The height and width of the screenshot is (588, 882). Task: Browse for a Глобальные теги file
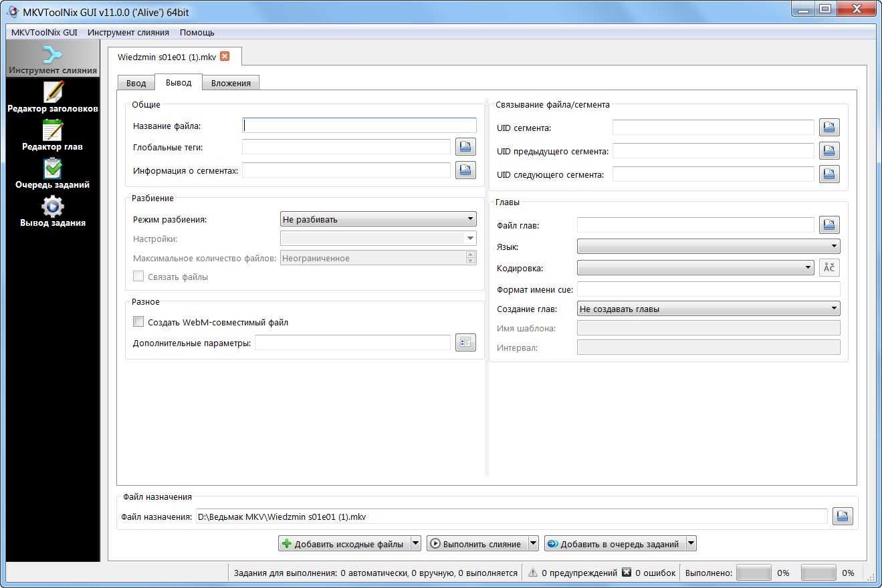[x=465, y=147]
